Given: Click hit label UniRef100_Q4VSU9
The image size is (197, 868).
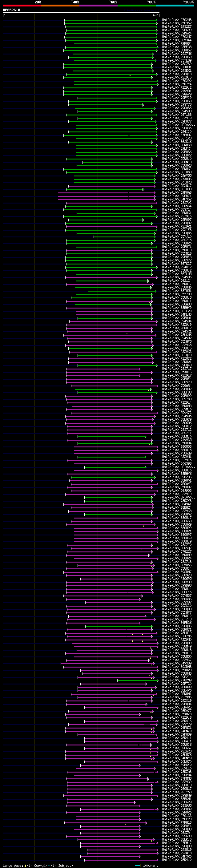Looking at the screenshot, I should (x=177, y=664).
